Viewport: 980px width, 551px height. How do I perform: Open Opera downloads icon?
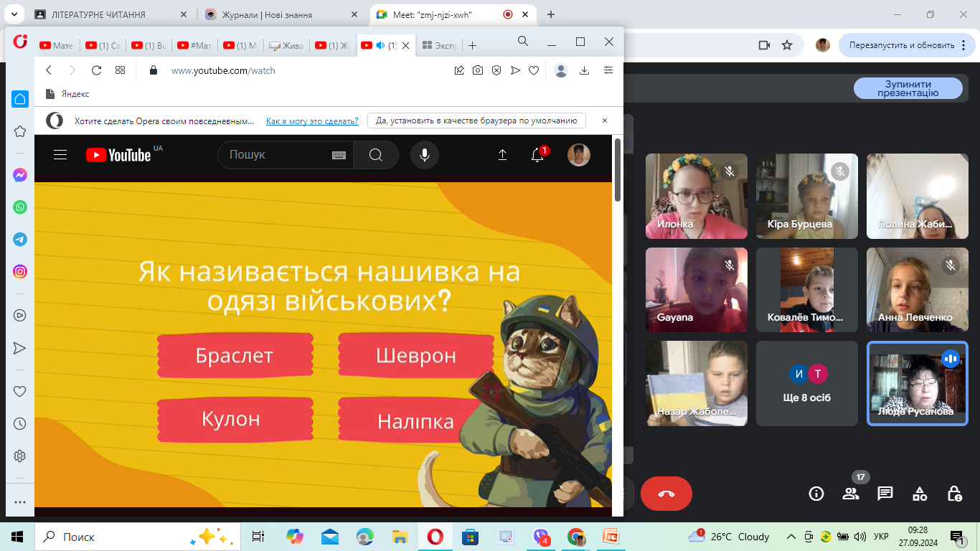tap(585, 70)
